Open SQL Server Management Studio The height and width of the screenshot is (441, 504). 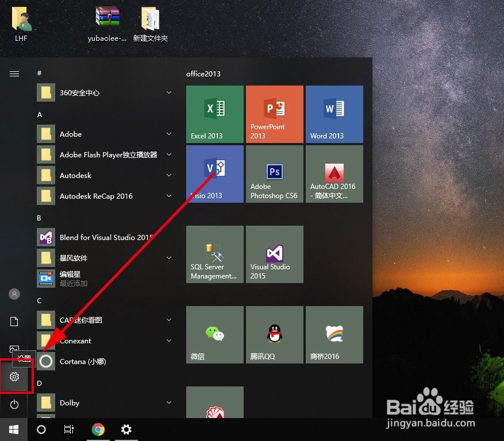coord(214,254)
